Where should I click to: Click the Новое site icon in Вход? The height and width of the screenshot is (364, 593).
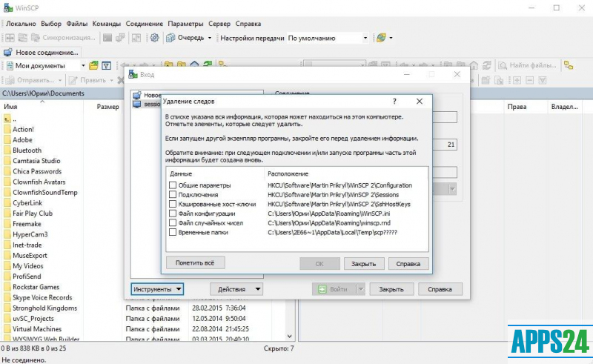point(137,95)
